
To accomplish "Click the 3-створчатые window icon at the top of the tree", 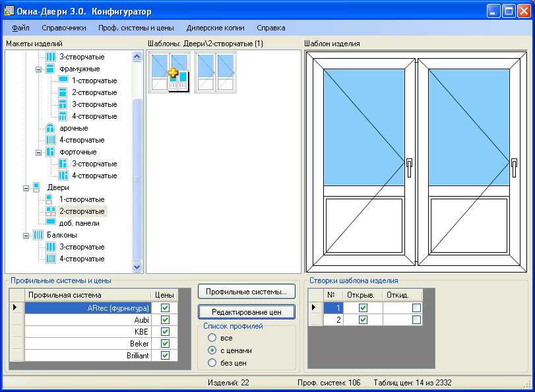I will tap(51, 57).
